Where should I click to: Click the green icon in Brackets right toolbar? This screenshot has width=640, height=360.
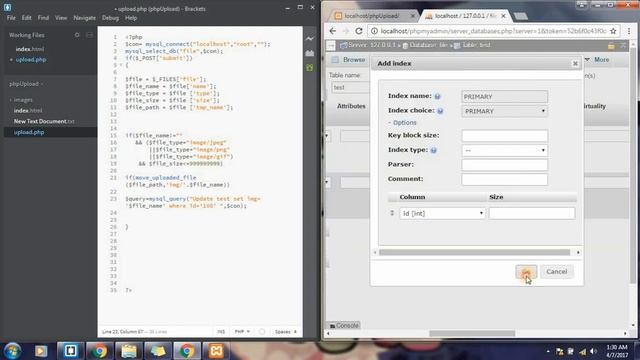click(310, 67)
